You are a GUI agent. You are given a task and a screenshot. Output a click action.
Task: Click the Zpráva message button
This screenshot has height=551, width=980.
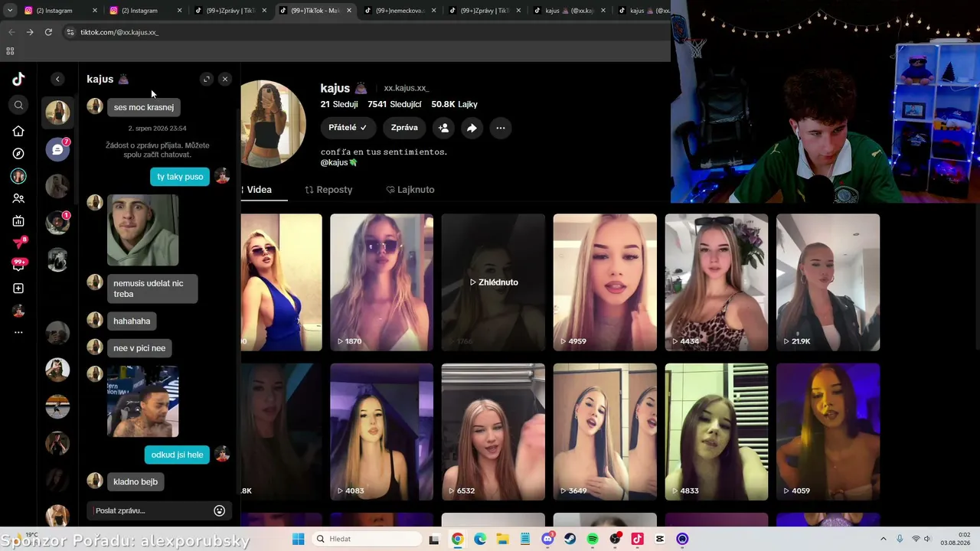(404, 128)
